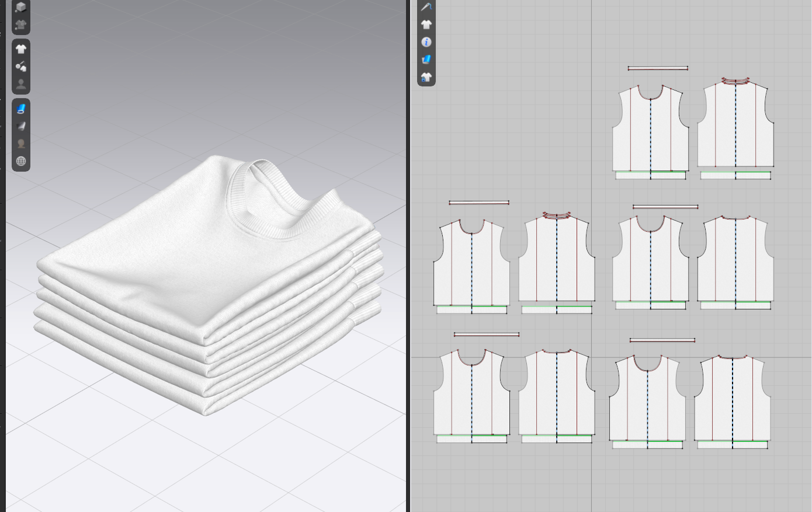Click the blue info icon in 2D toolbar

pos(426,42)
